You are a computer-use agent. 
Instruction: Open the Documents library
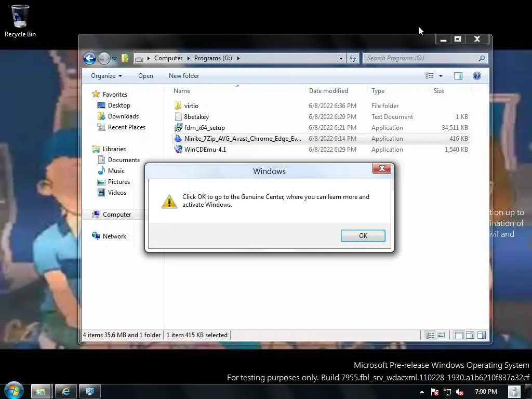(x=124, y=160)
